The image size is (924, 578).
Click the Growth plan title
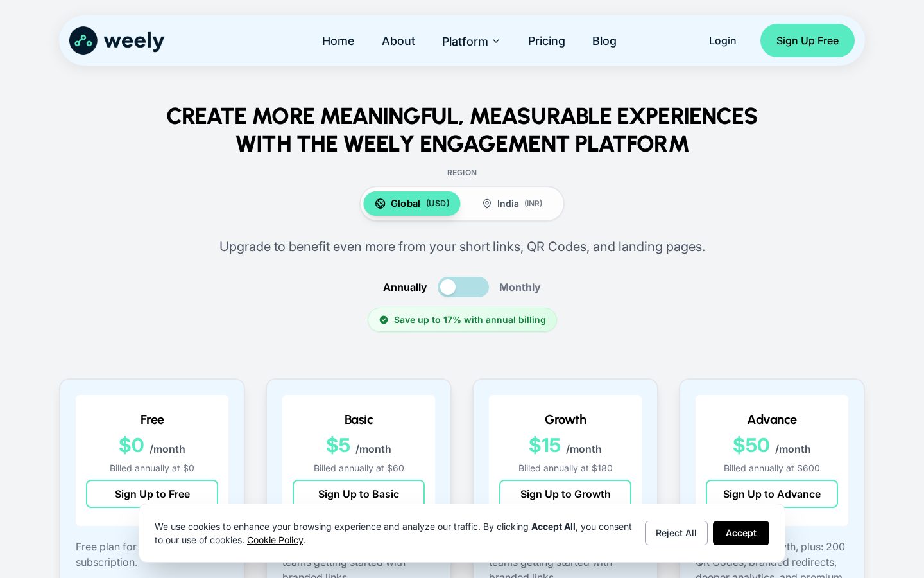click(565, 419)
